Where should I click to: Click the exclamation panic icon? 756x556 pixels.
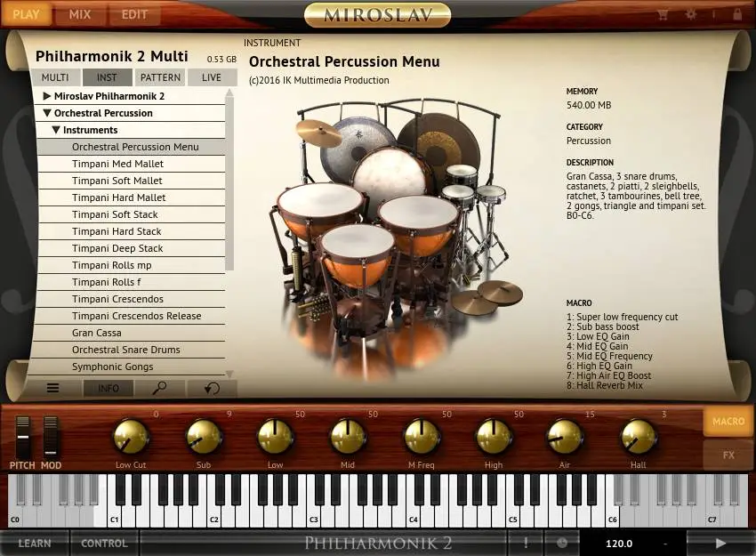[x=526, y=543]
